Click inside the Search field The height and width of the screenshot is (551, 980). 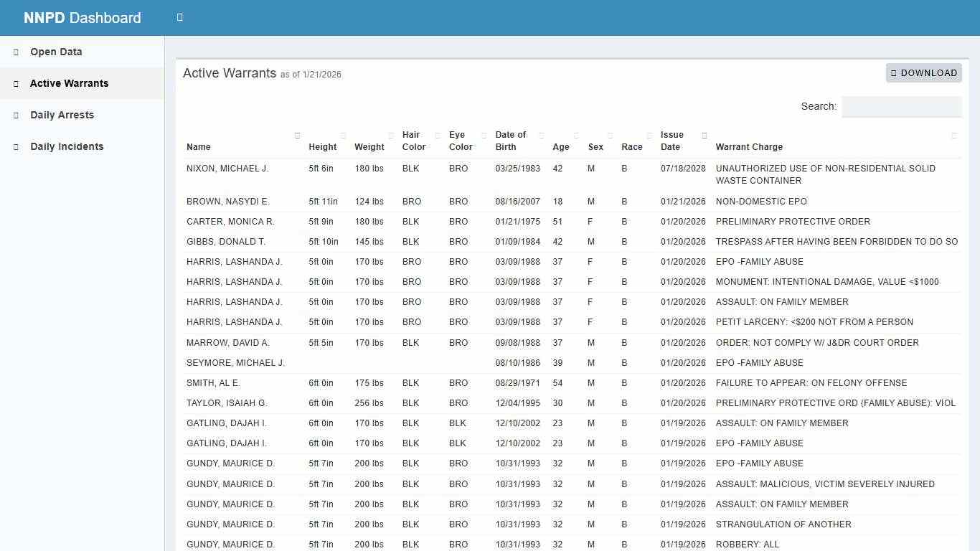tap(901, 106)
